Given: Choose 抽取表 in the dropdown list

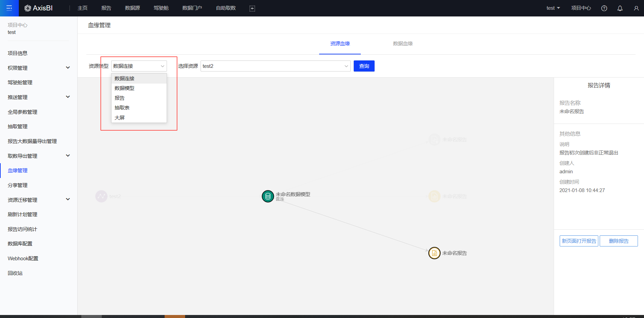Looking at the screenshot, I should [139, 108].
